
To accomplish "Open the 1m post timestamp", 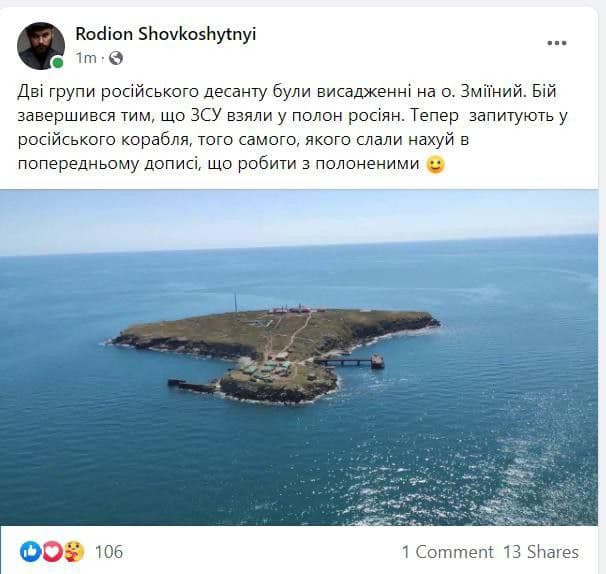I will (x=86, y=58).
